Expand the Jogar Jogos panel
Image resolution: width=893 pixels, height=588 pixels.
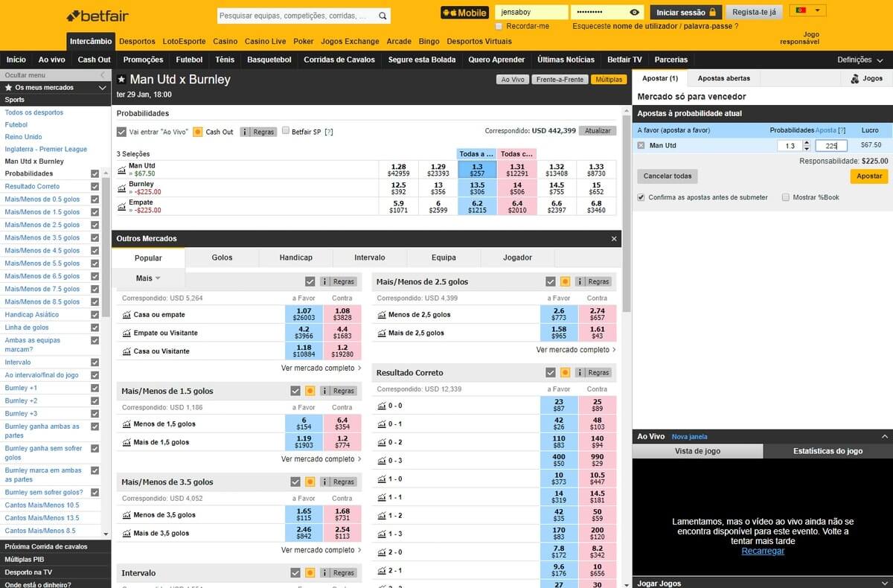pyautogui.click(x=885, y=584)
